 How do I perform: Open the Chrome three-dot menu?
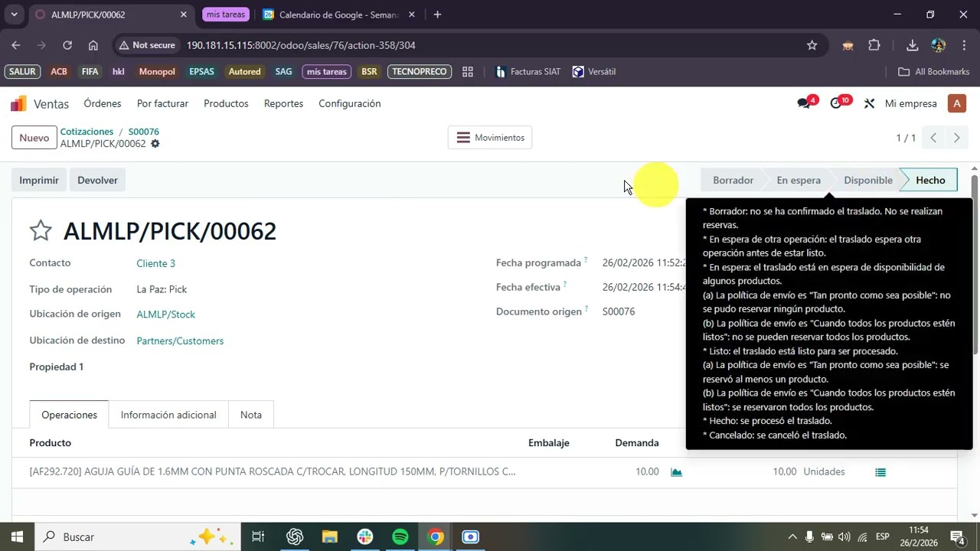pyautogui.click(x=964, y=45)
